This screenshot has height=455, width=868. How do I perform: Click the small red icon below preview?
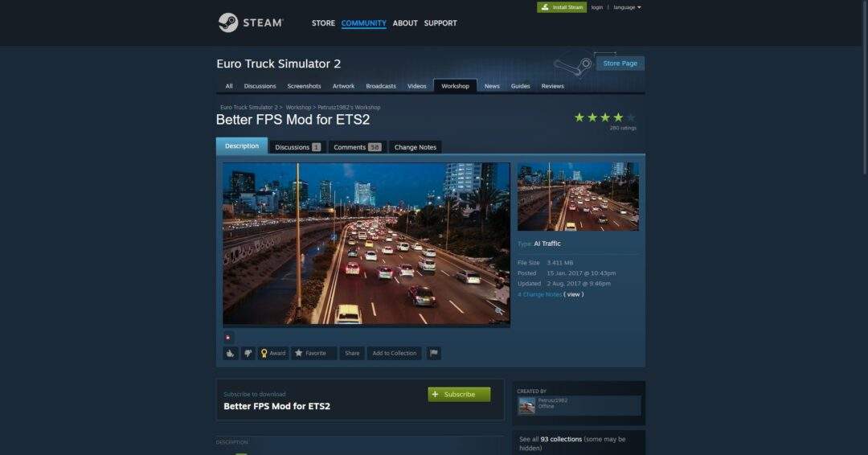click(x=227, y=337)
